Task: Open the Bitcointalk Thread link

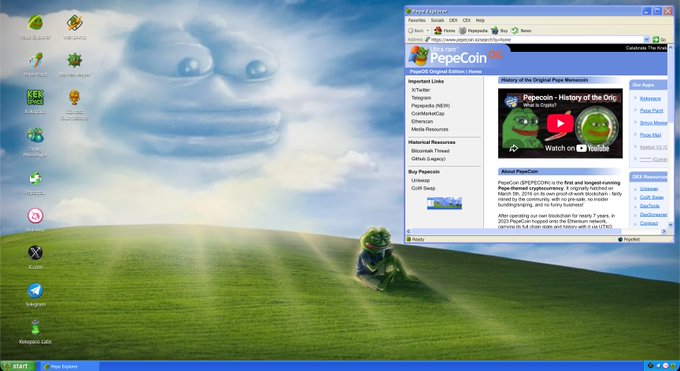Action: 430,151
